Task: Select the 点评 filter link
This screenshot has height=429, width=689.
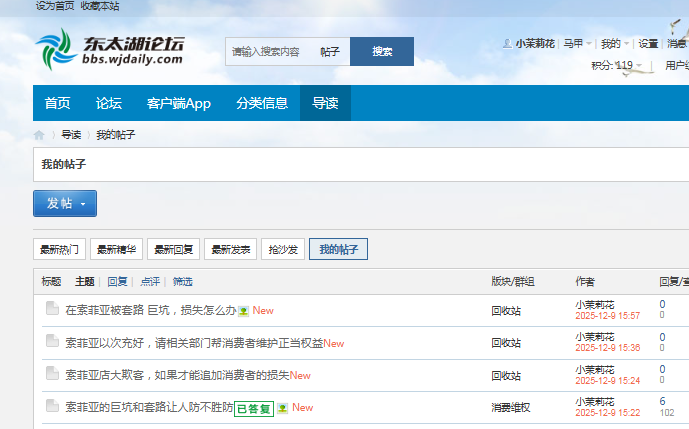Action: (150, 281)
